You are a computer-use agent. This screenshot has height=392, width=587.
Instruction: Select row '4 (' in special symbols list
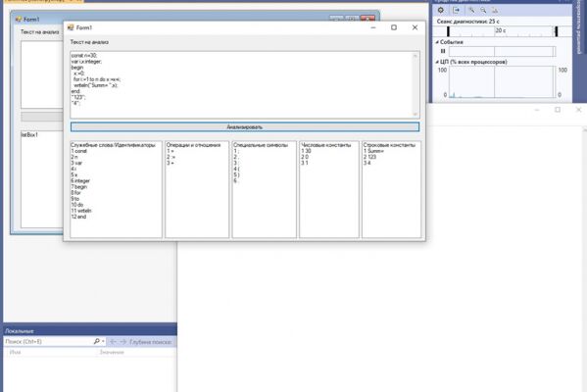pyautogui.click(x=264, y=169)
